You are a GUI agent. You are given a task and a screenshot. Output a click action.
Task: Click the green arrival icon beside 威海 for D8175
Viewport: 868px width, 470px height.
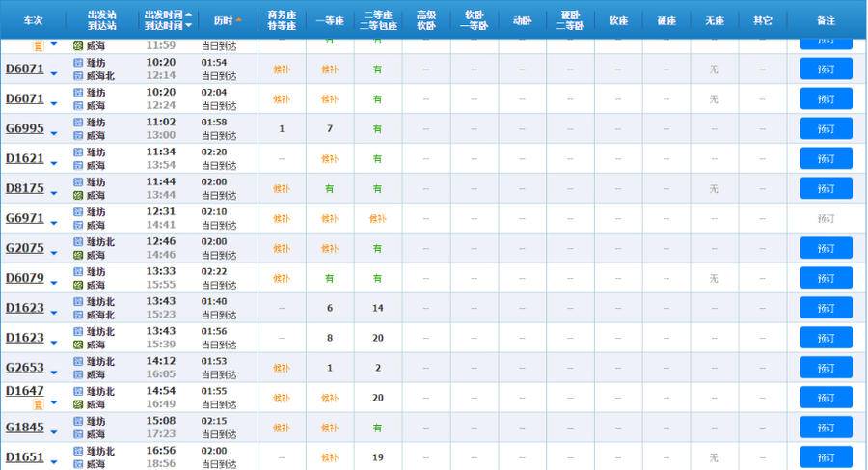point(79,196)
